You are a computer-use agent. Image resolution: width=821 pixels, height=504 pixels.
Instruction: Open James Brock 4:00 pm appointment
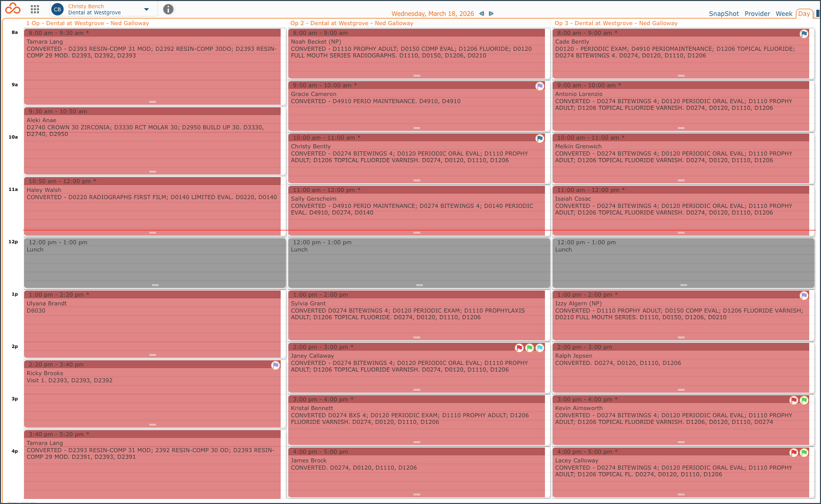[417, 473]
